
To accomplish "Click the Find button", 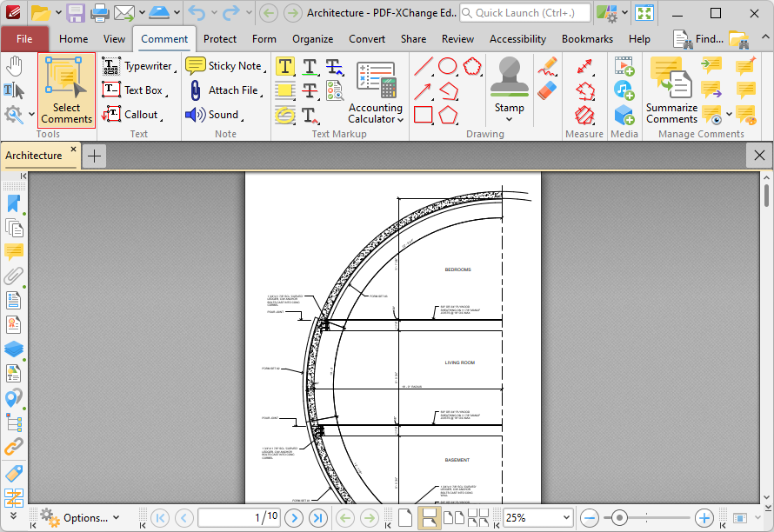I will (698, 39).
